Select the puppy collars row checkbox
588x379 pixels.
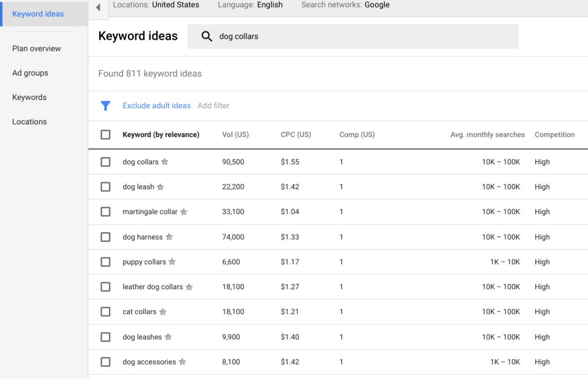[106, 262]
